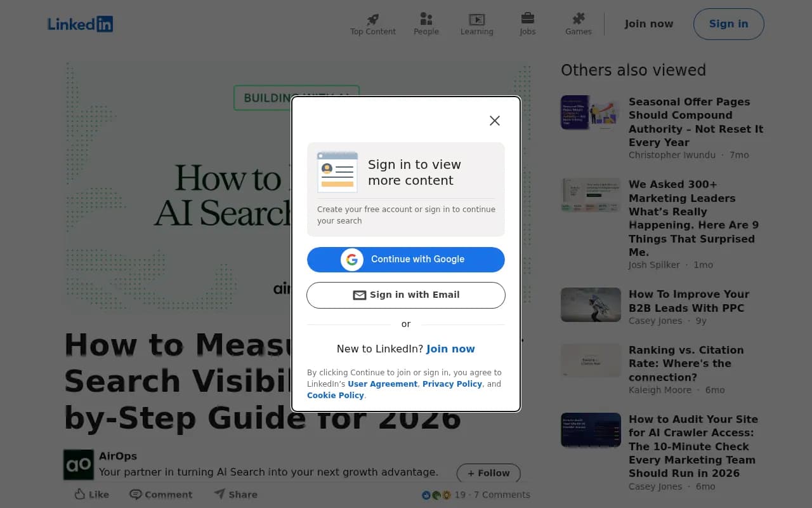
Task: Open the Jobs briefcase icon
Action: click(528, 18)
